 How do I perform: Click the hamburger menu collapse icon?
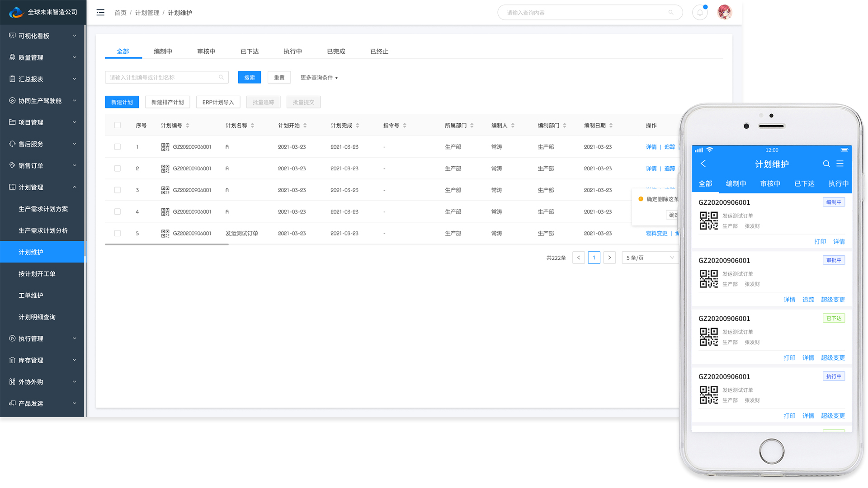[100, 13]
